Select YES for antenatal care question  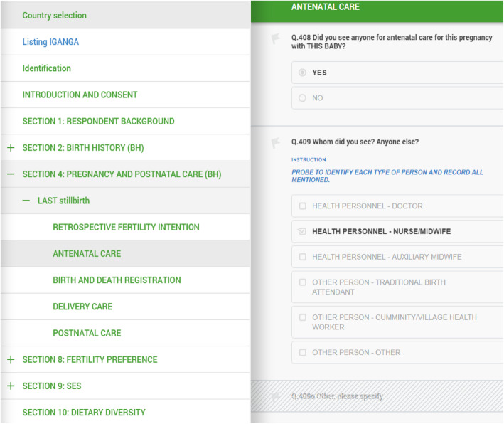[x=303, y=73]
